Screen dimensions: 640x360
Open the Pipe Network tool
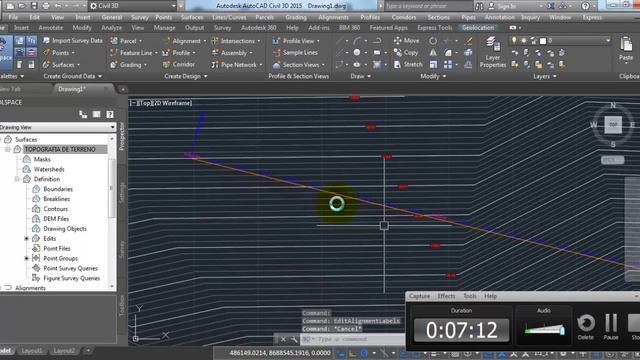(237, 64)
